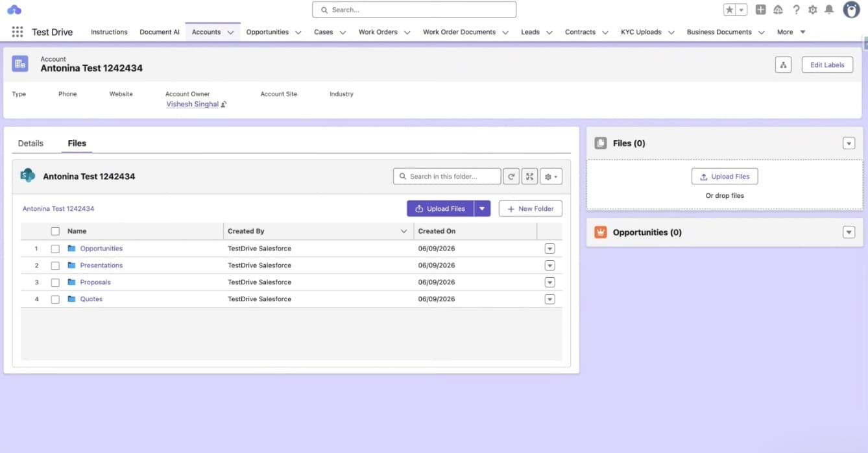
Task: Click the Quotes folder icon
Action: tap(72, 299)
